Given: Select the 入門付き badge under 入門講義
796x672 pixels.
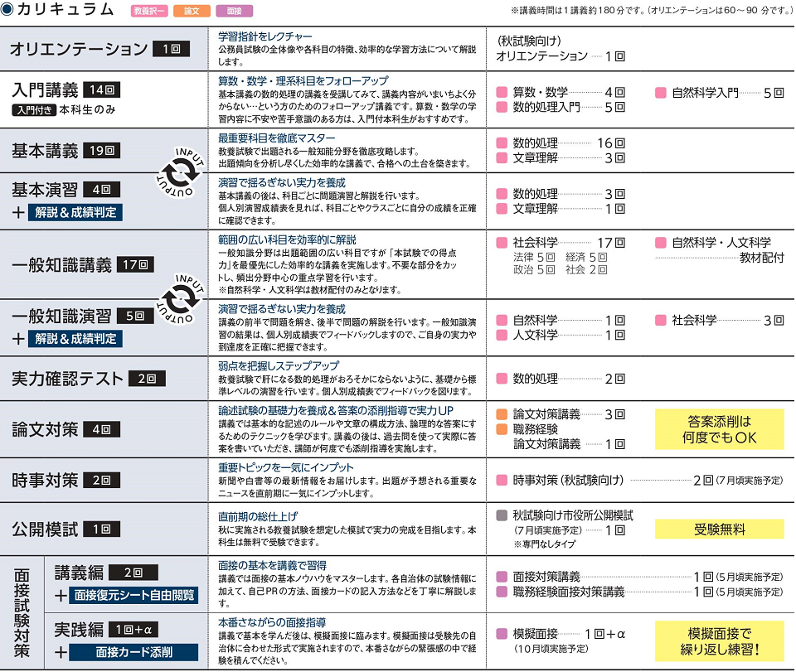Looking at the screenshot, I should tap(34, 109).
